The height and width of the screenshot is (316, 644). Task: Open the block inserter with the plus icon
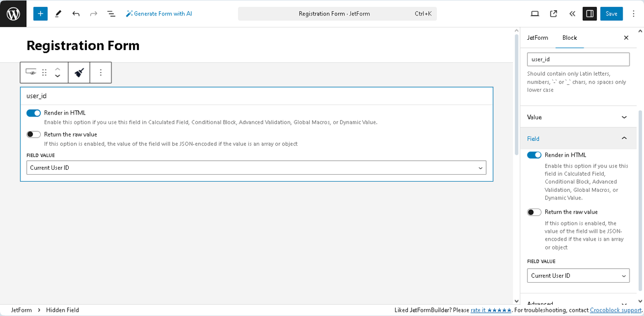40,13
